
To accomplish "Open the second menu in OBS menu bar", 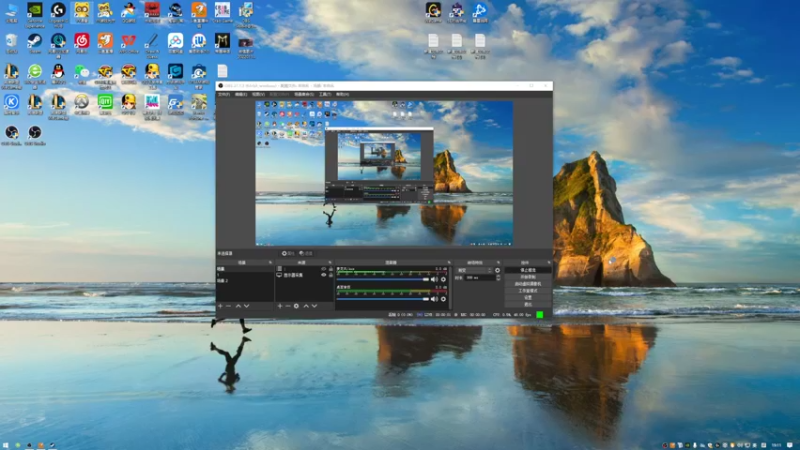I will coord(241,94).
